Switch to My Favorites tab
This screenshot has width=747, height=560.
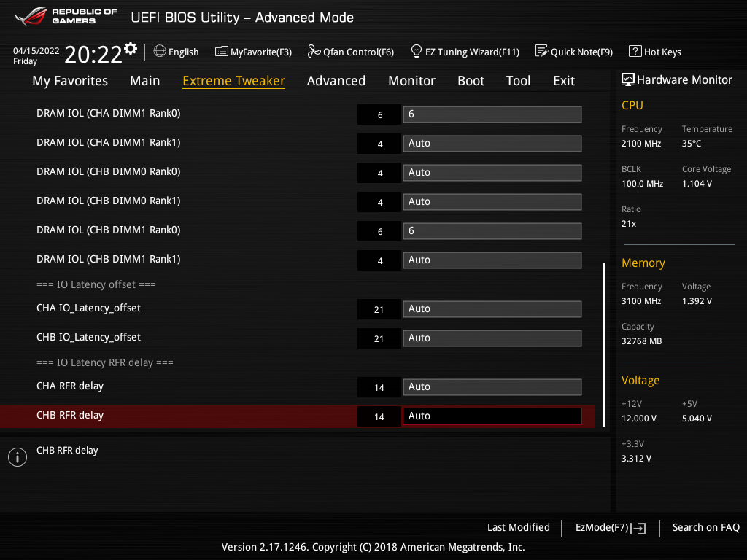pyautogui.click(x=70, y=81)
